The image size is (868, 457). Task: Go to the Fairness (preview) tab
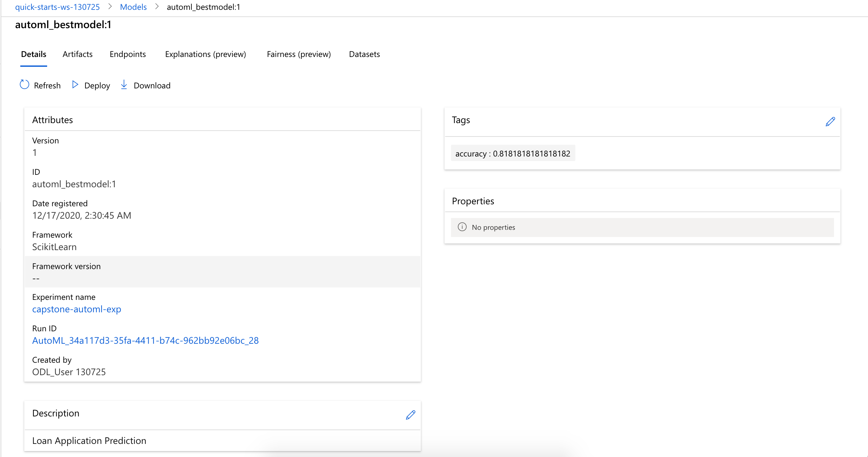298,54
